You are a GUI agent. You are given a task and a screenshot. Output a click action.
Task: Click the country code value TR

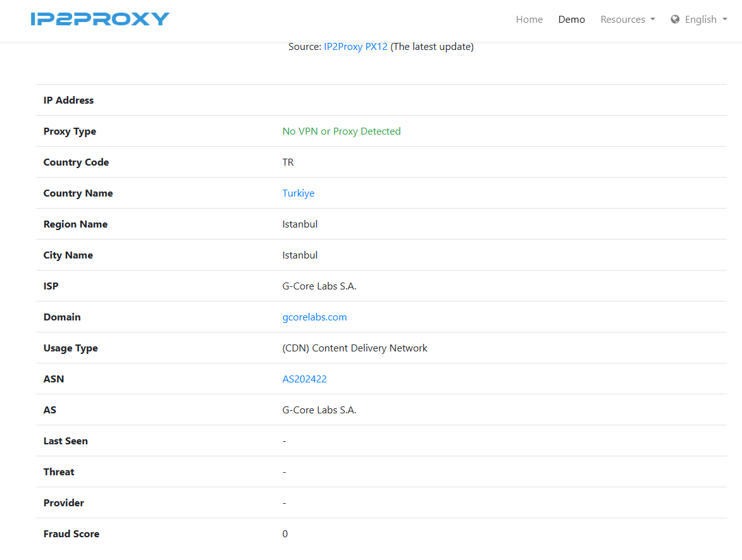(x=288, y=162)
